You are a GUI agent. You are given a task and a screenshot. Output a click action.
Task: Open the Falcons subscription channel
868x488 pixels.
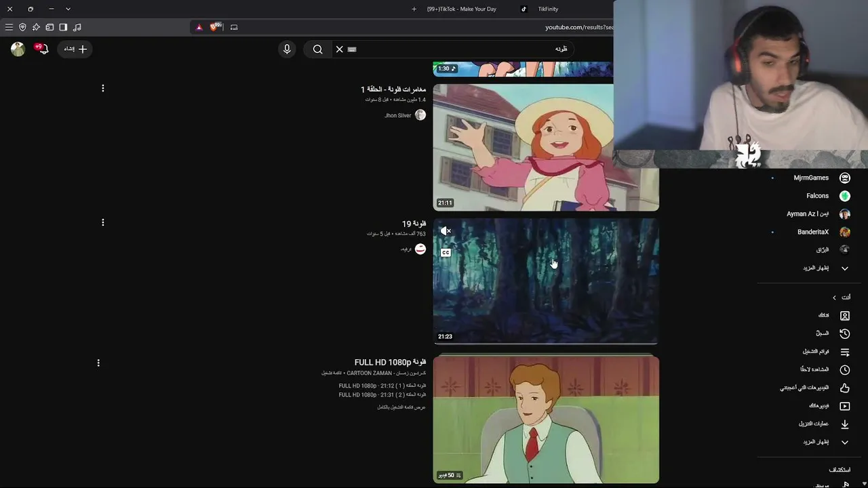(817, 196)
